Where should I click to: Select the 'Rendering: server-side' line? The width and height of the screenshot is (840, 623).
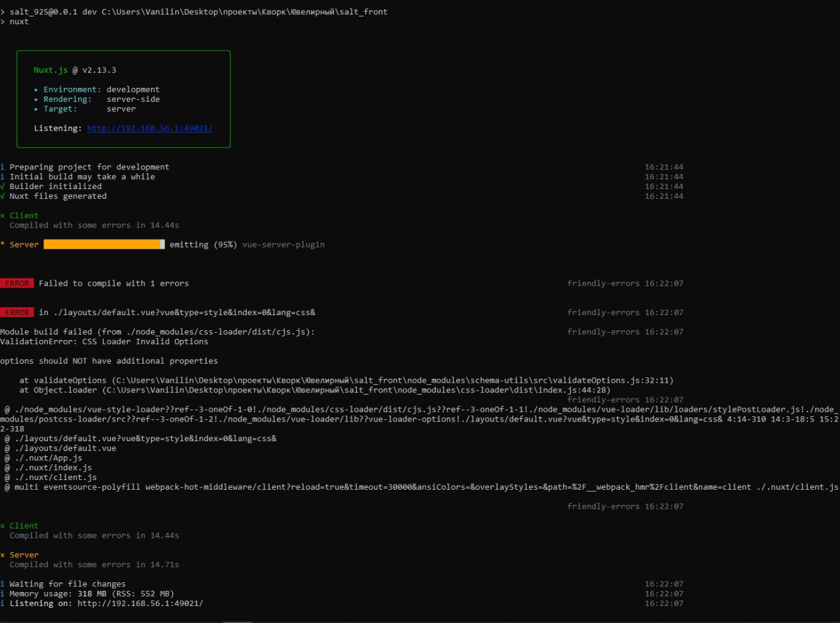click(x=96, y=99)
